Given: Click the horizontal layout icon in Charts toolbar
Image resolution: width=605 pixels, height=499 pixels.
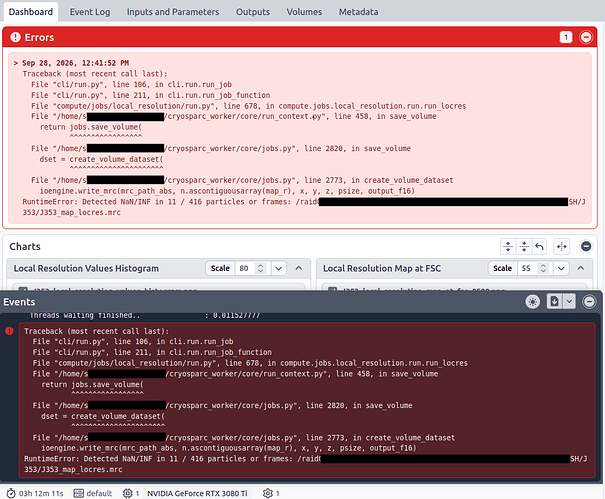Looking at the screenshot, I should pyautogui.click(x=561, y=246).
